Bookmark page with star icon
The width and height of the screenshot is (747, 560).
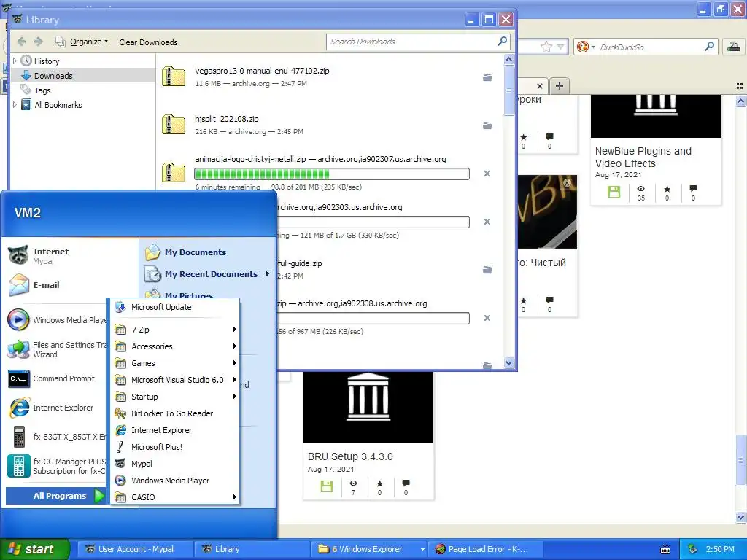(546, 47)
